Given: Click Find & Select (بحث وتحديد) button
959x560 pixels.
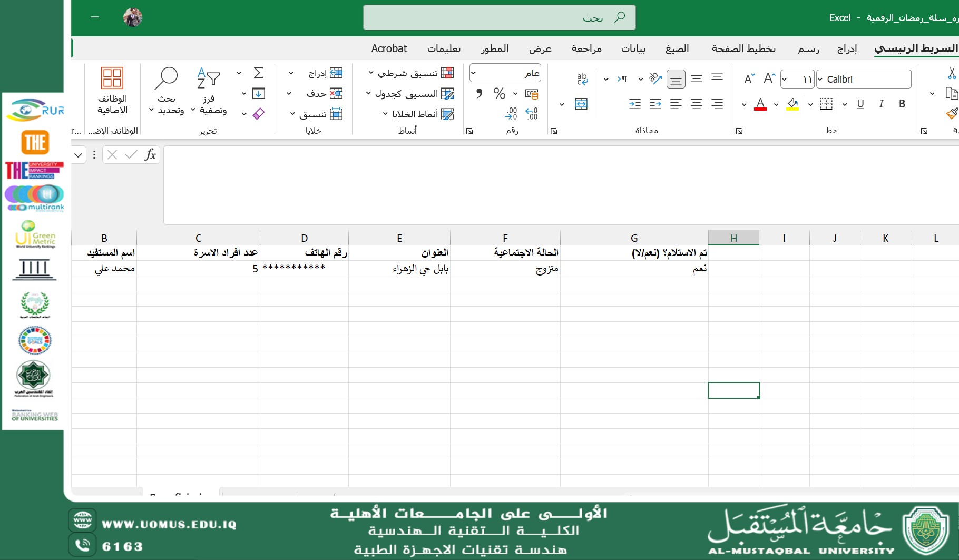Looking at the screenshot, I should coord(167,91).
